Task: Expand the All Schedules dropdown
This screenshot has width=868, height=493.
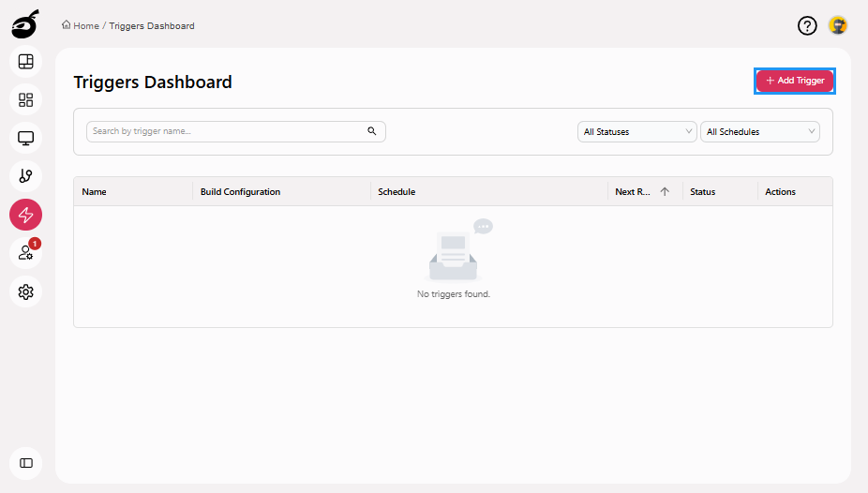Action: point(760,132)
